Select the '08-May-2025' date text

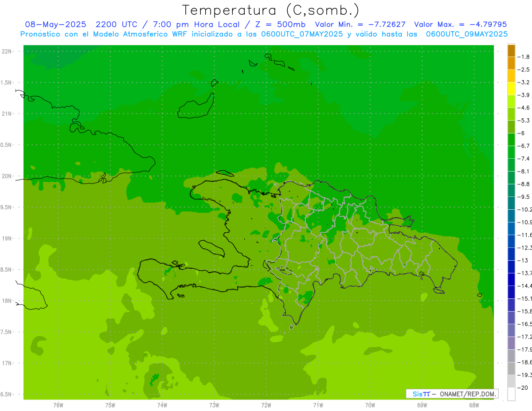(55, 24)
